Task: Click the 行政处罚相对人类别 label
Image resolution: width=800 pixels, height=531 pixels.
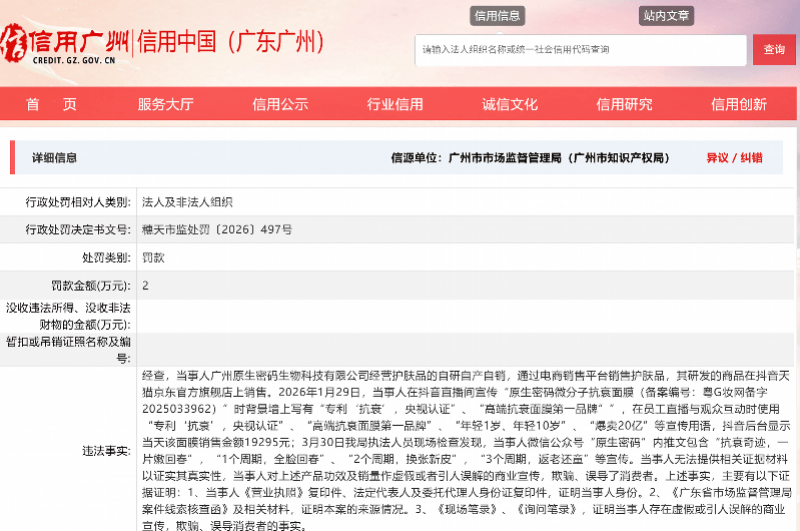Action: 78,202
